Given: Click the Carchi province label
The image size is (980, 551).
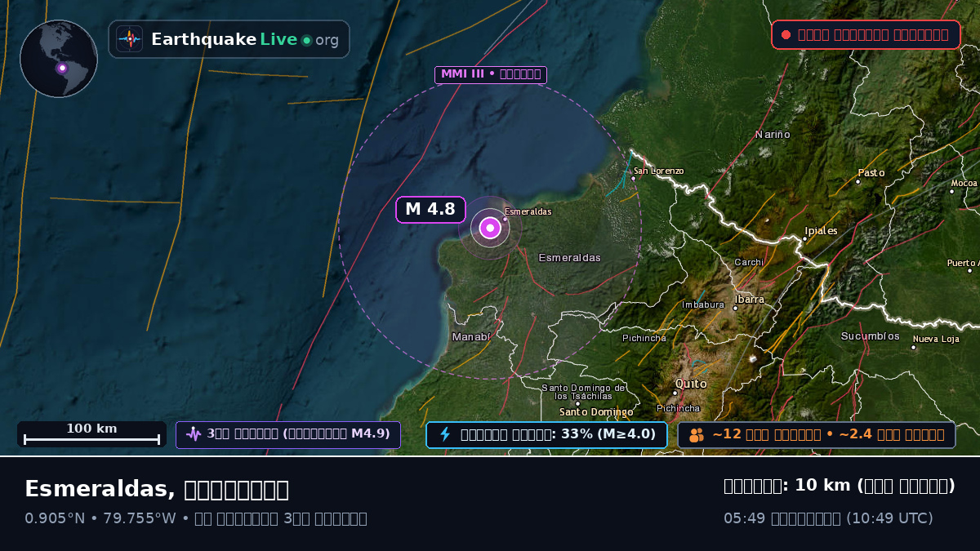Looking at the screenshot, I should 749,263.
